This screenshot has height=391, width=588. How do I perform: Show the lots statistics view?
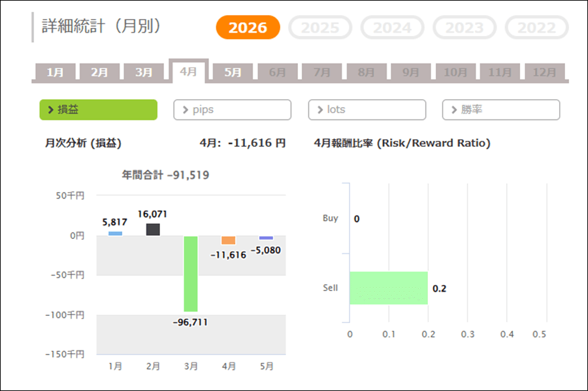click(x=367, y=110)
